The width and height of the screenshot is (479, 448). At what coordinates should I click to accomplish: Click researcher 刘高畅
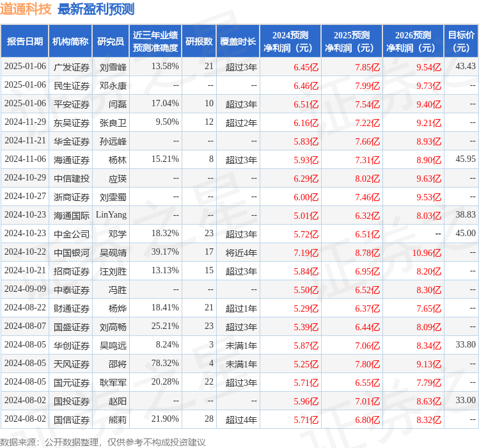[113, 327]
